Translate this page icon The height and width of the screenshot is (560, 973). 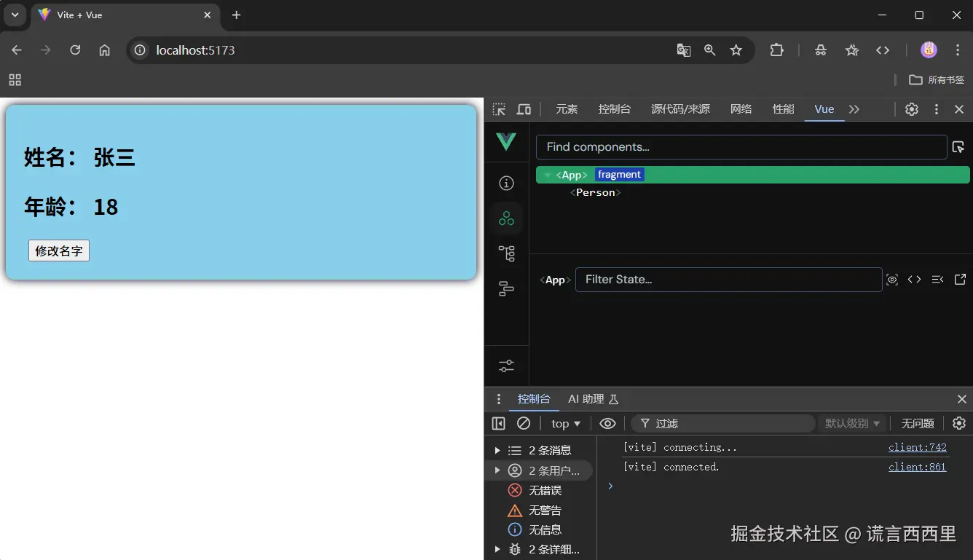(683, 50)
